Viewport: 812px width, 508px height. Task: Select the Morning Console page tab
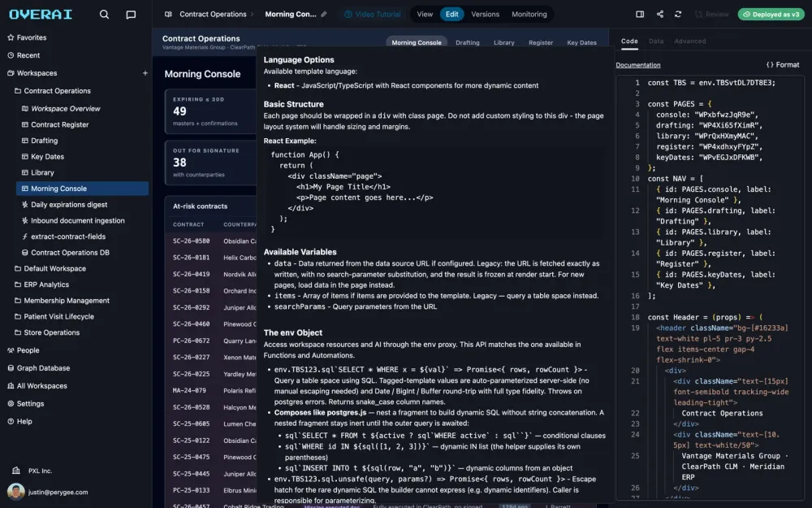pyautogui.click(x=417, y=42)
